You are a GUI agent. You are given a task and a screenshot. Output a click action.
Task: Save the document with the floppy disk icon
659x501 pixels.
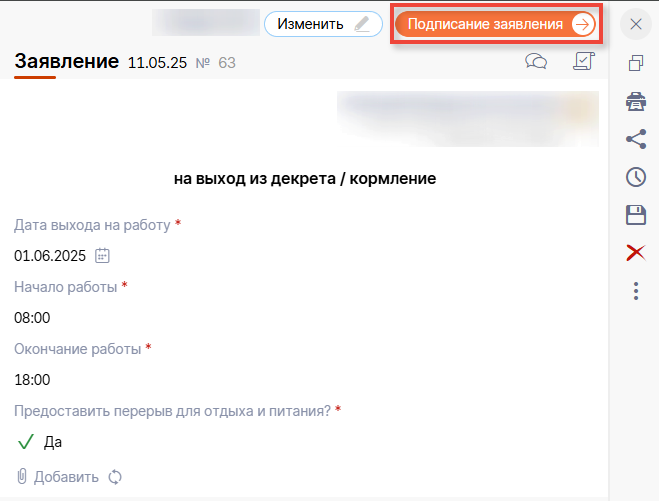pos(635,215)
